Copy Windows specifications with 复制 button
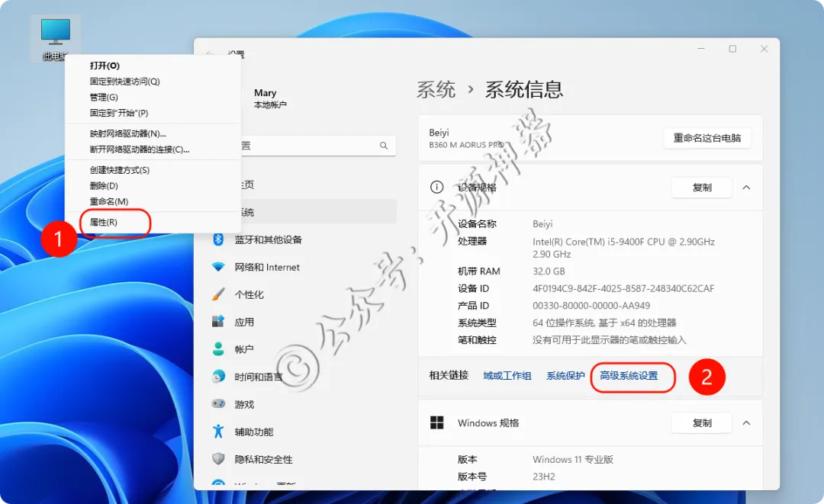Image resolution: width=824 pixels, height=504 pixels. click(x=702, y=423)
